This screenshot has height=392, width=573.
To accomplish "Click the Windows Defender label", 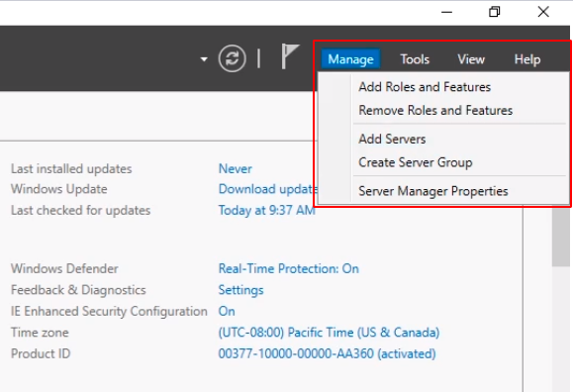I will (x=64, y=269).
